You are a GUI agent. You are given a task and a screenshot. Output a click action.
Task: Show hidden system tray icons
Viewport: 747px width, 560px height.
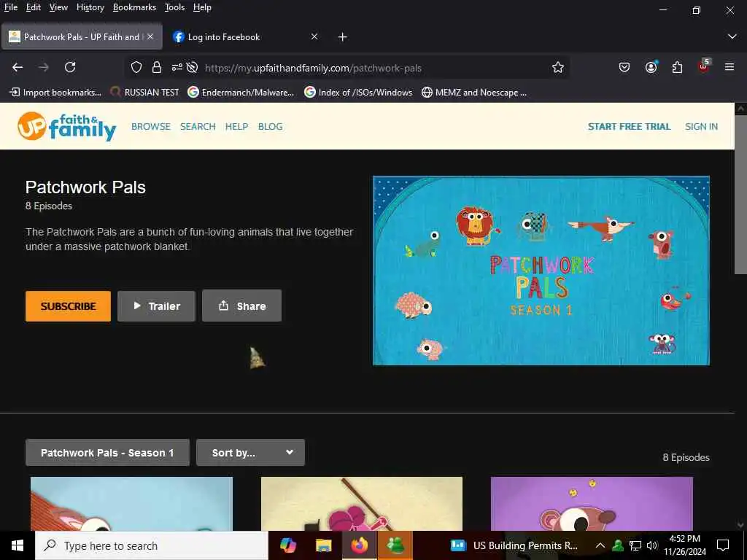pos(600,545)
